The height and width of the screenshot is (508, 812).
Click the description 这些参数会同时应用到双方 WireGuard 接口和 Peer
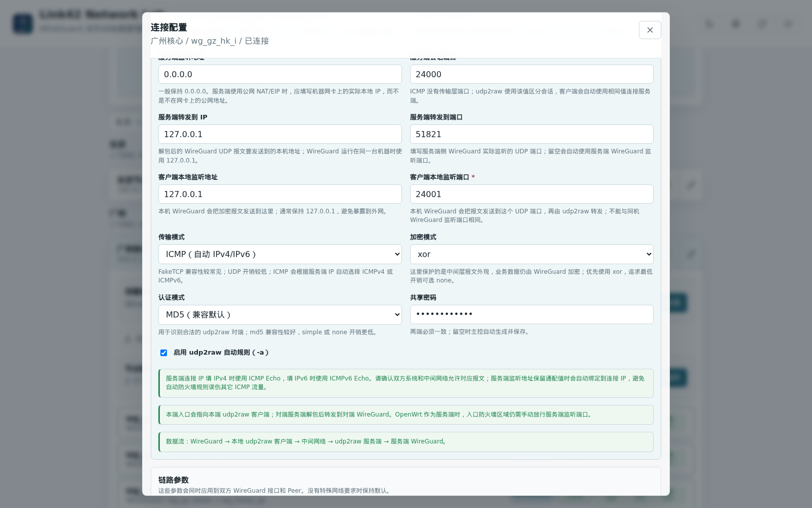(x=276, y=491)
